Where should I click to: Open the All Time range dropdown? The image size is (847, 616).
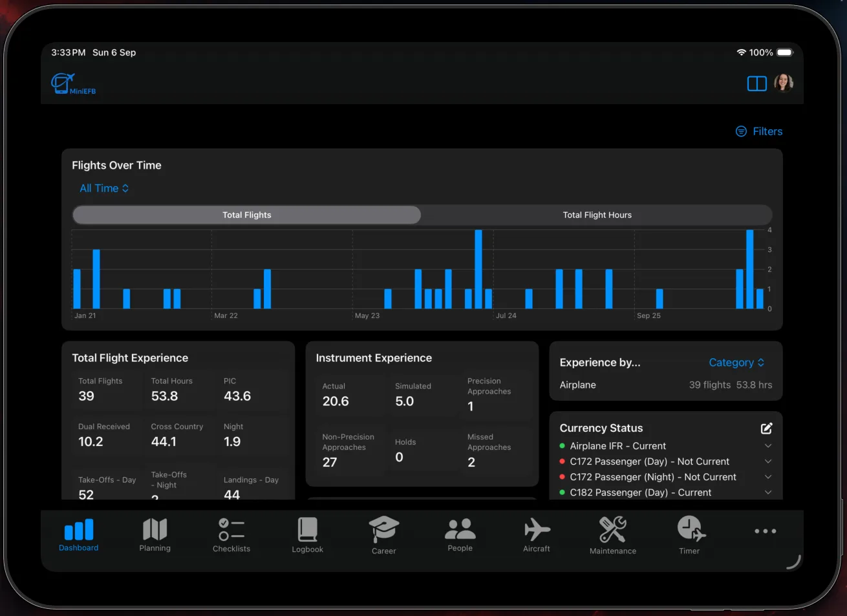[x=104, y=188]
